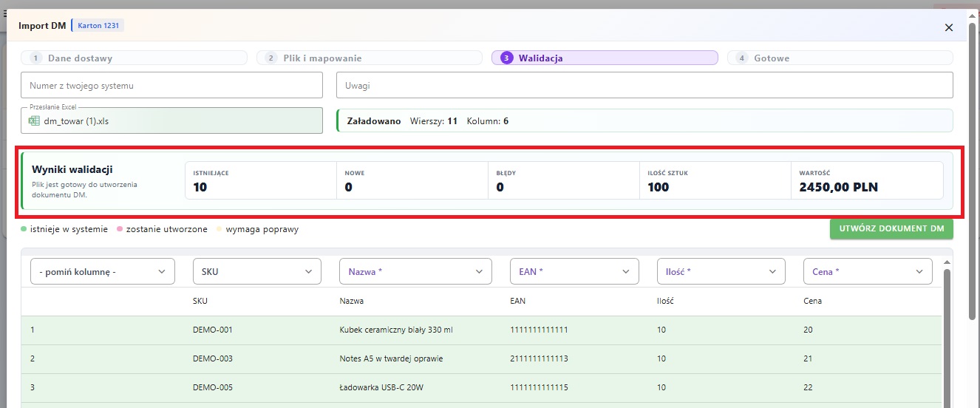Open the Nazwa * column mapping dropdown
This screenshot has width=980, height=408.
(415, 271)
